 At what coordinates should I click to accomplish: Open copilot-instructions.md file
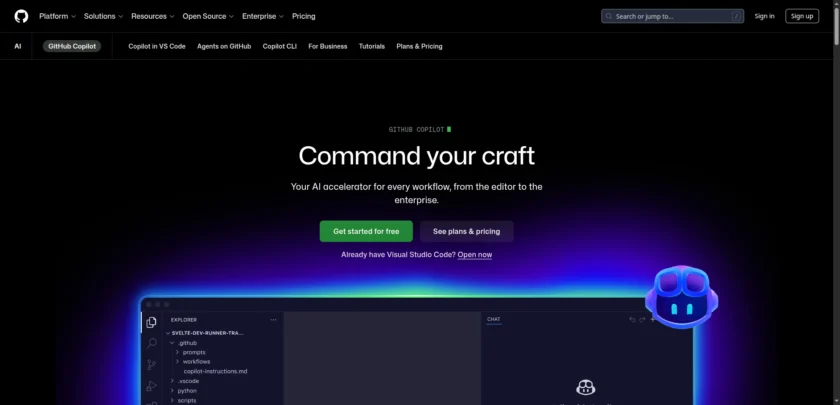(215, 371)
